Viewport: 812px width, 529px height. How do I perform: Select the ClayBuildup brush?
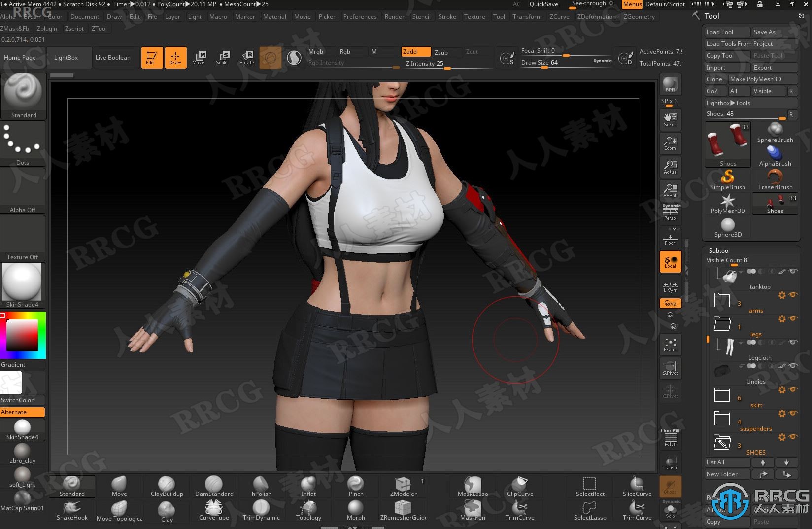[x=167, y=486]
